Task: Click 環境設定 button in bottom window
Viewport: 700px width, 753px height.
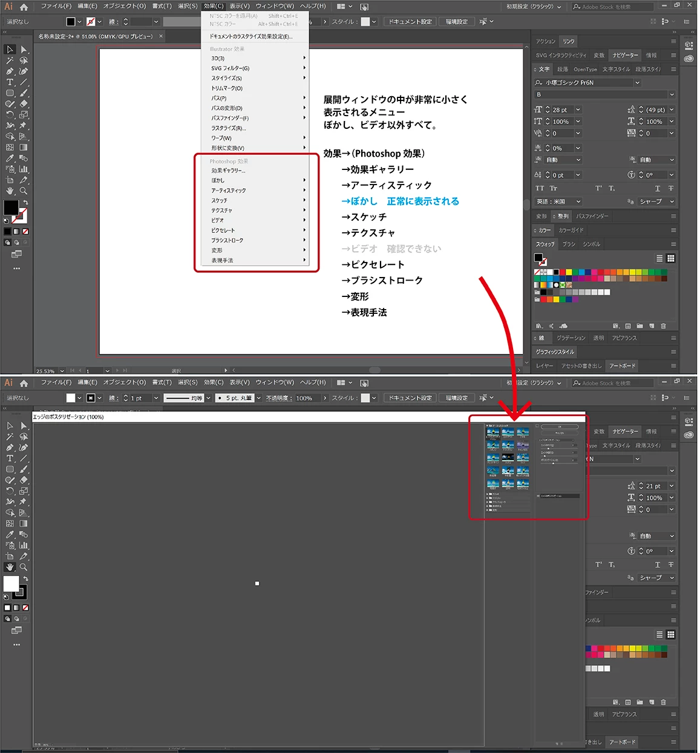Action: pyautogui.click(x=457, y=398)
